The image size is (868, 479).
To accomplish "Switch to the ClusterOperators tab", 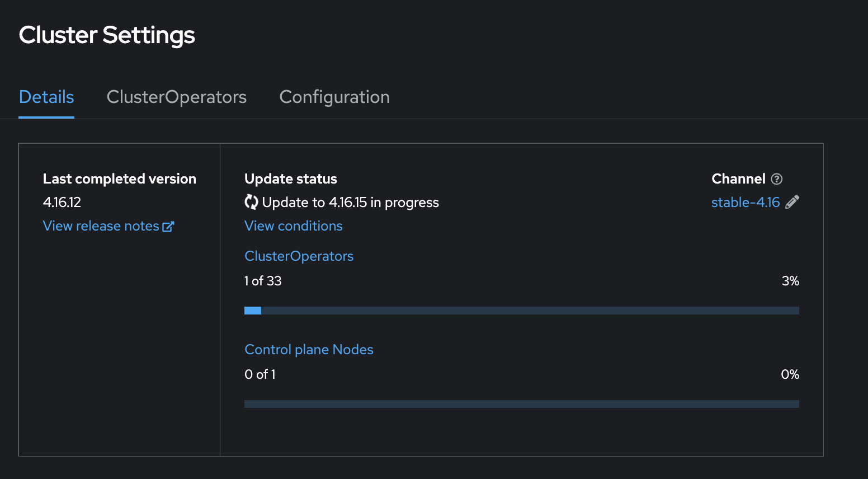I will [176, 97].
